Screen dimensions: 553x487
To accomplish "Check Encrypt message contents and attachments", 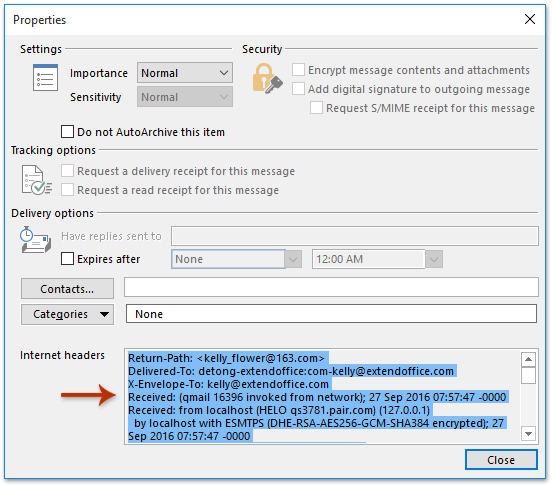I will (298, 69).
